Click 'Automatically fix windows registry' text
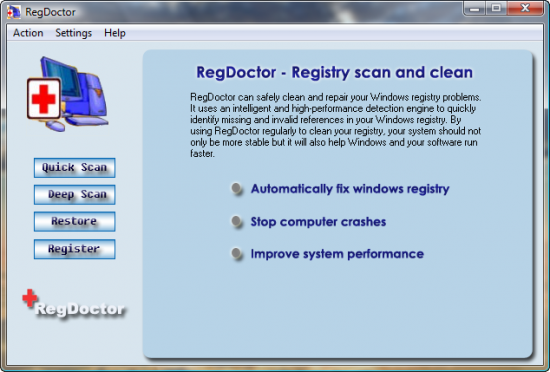This screenshot has width=550, height=372. (350, 189)
